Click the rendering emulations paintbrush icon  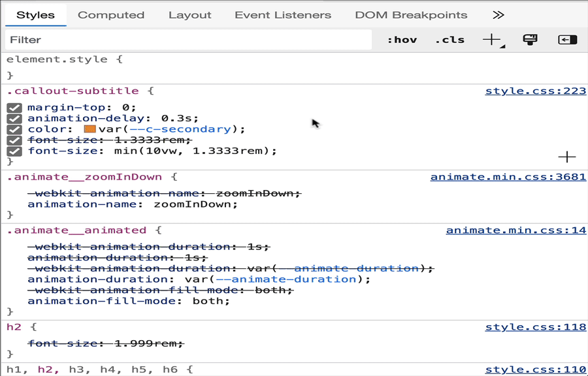[x=530, y=39]
